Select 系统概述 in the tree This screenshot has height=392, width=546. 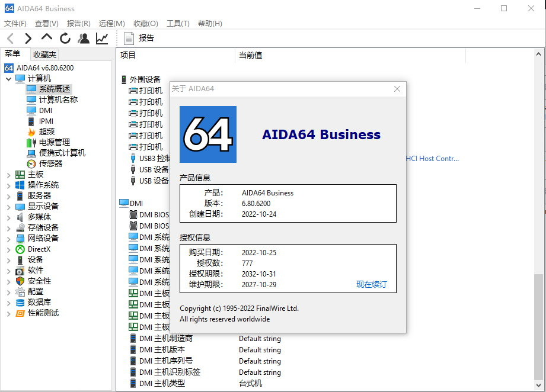point(55,89)
